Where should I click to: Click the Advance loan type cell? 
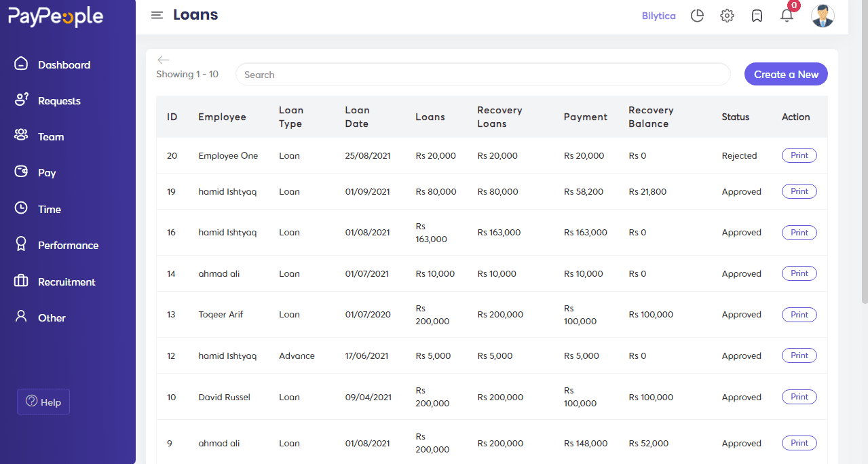[x=297, y=355]
